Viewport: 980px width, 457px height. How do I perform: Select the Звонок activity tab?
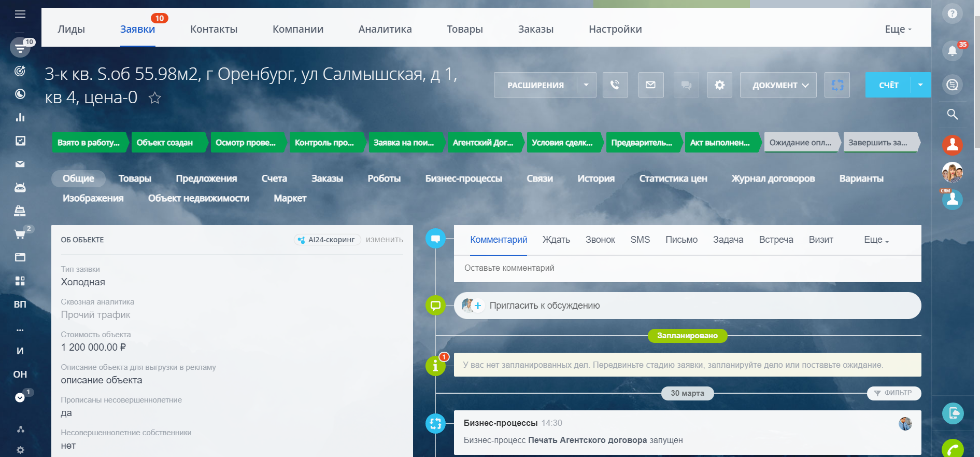[600, 240]
